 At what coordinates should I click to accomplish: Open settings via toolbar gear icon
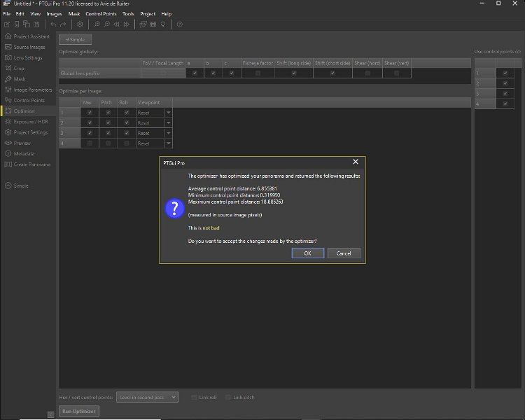click(x=80, y=24)
